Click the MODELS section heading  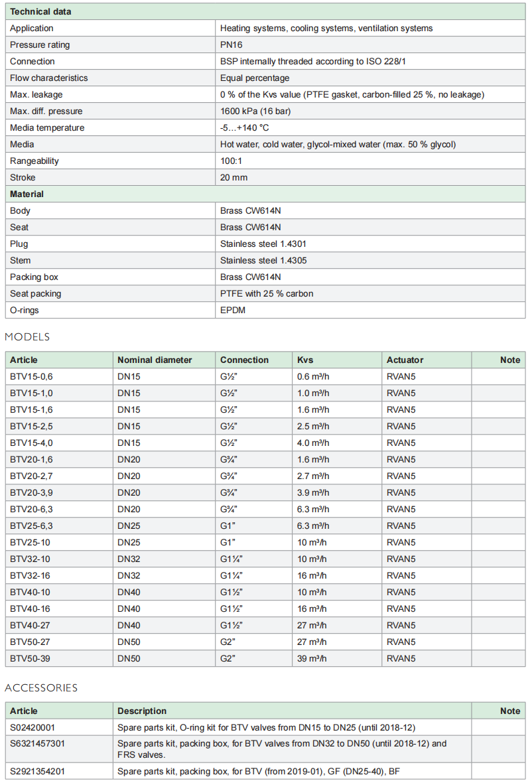pyautogui.click(x=27, y=337)
